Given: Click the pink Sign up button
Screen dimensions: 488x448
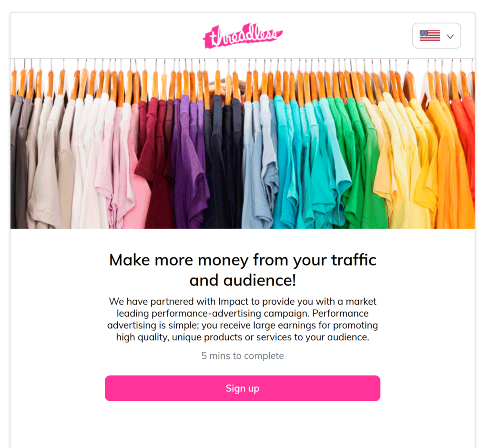Looking at the screenshot, I should (x=243, y=388).
